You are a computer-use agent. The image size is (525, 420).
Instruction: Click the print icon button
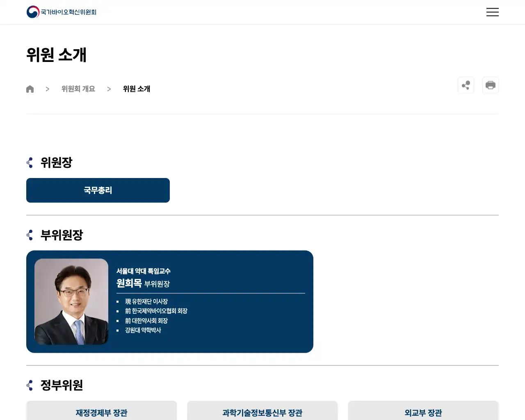click(x=491, y=85)
